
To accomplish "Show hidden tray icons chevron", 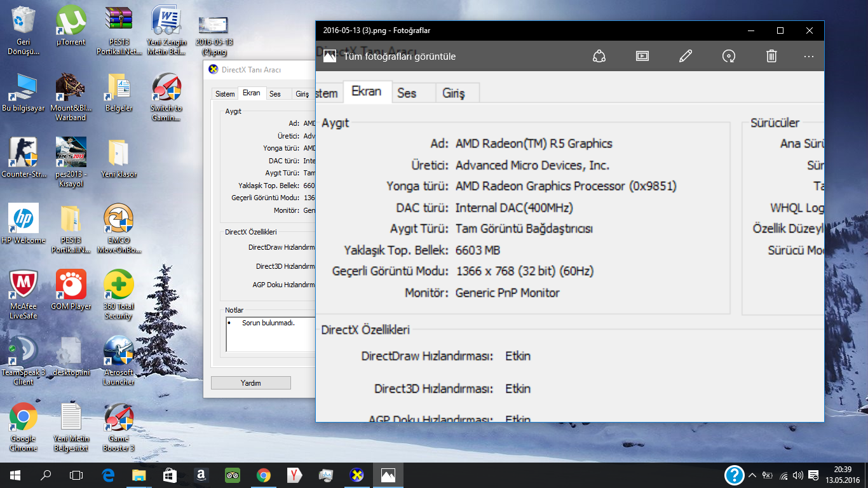I will pos(752,475).
